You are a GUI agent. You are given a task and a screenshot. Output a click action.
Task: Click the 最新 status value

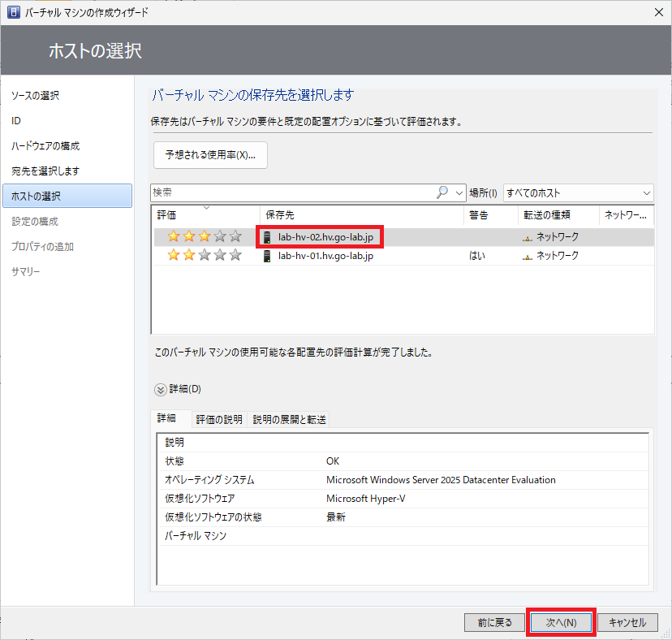pos(335,517)
